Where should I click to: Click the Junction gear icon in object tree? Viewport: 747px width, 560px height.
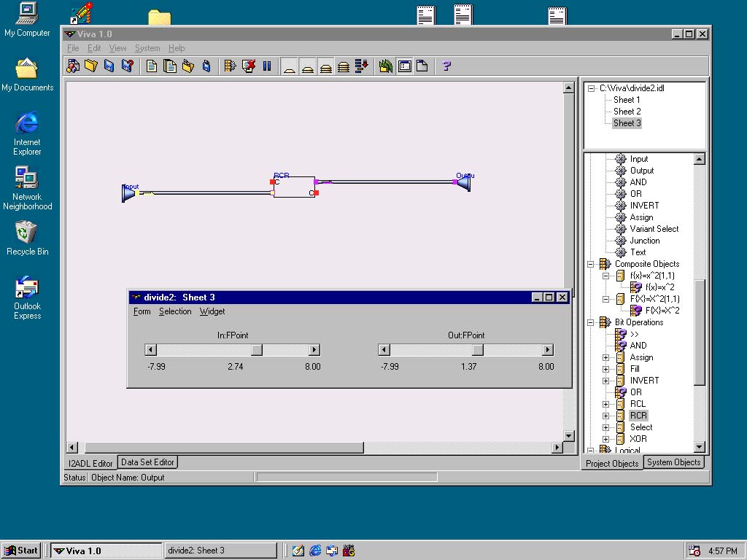tap(621, 241)
